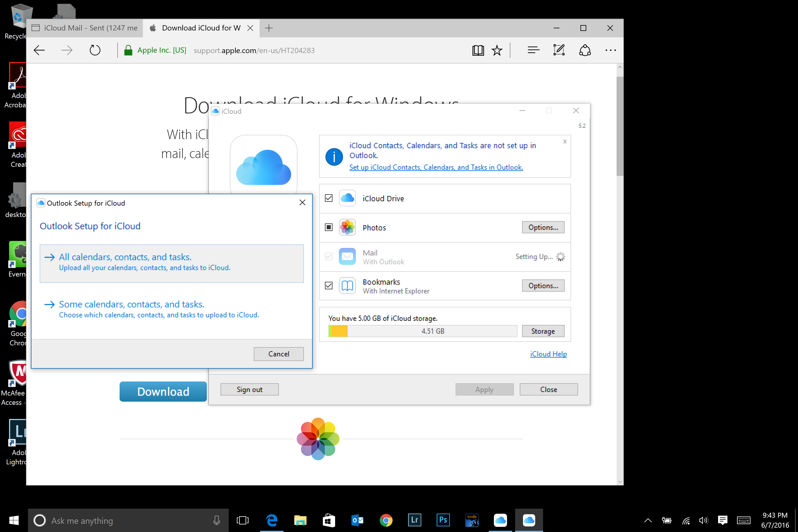Choose All calendars, contacts, and tasks
The height and width of the screenshot is (532, 798).
pos(172,264)
